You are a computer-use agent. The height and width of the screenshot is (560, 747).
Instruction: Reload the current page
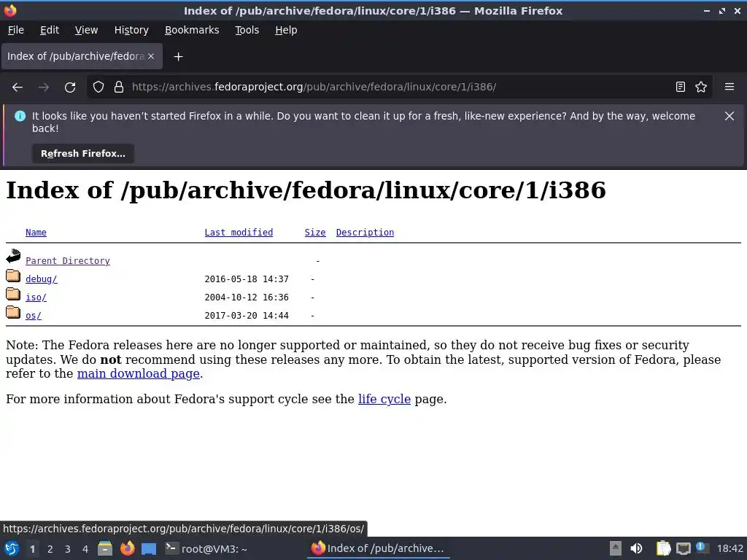click(70, 87)
